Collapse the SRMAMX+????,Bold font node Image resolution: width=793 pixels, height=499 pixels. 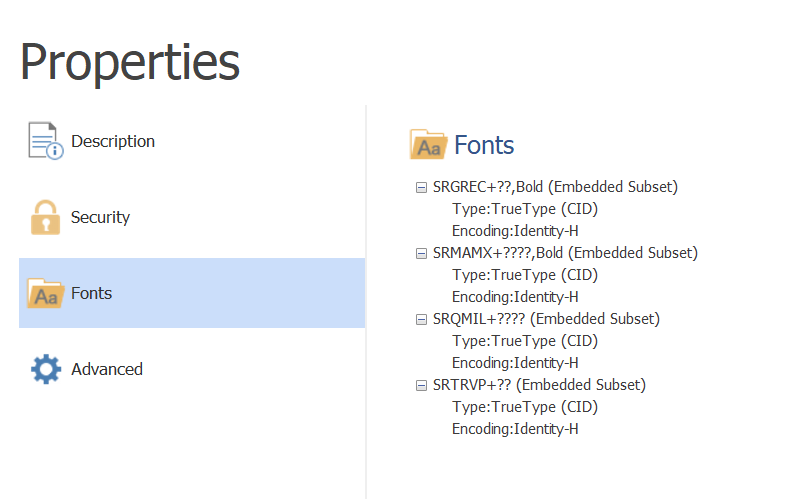pyautogui.click(x=421, y=253)
